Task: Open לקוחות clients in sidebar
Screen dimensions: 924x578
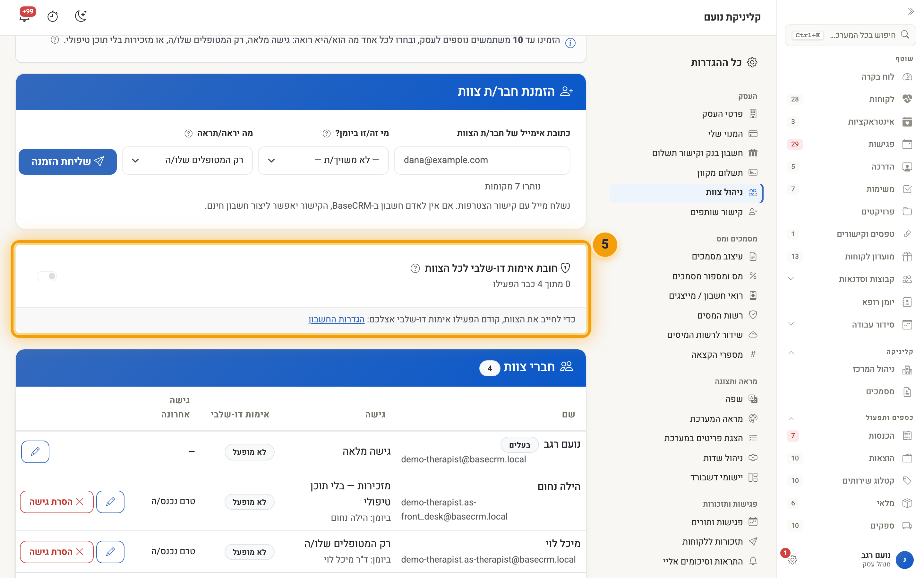Action: [850, 100]
